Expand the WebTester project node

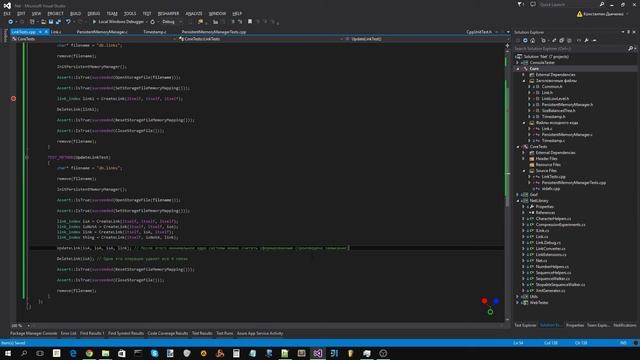point(518,302)
